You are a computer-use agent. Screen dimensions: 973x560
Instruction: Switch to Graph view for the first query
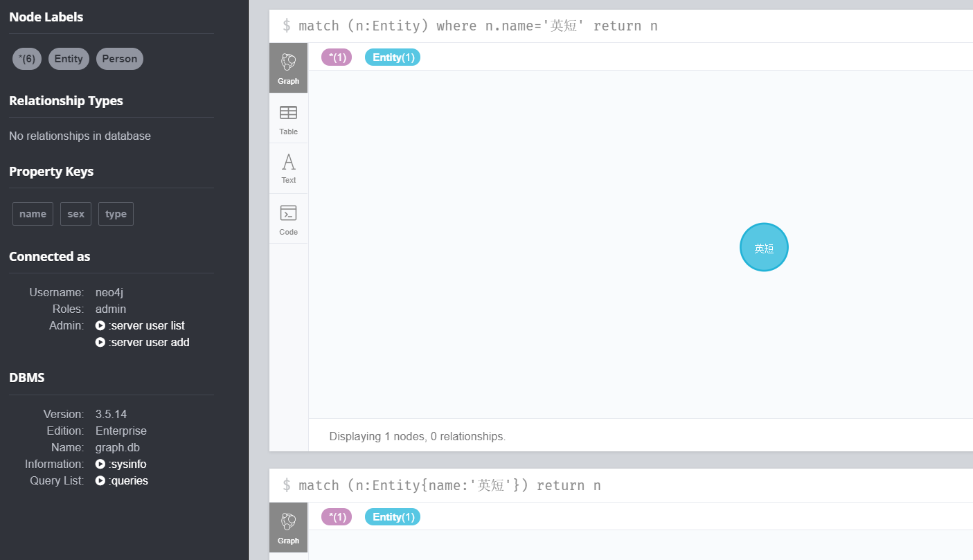pos(288,67)
